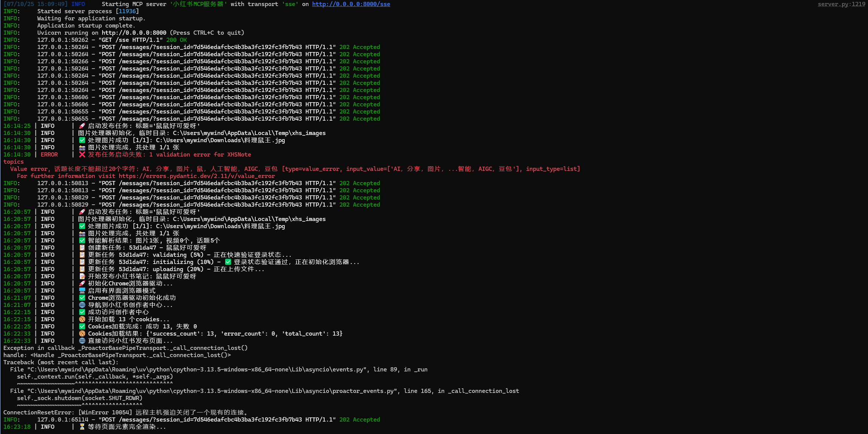This screenshot has height=434, width=868.
Task: Click green checkmark before 成功访问创作者中心
Action: [x=82, y=312]
